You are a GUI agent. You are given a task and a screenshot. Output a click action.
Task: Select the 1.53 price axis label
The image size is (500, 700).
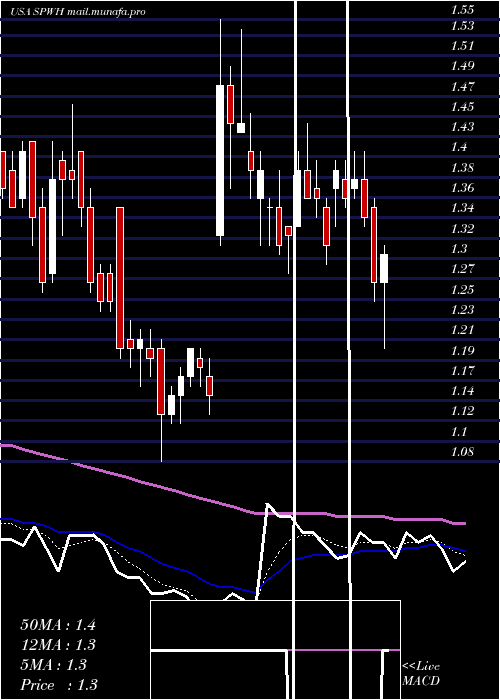(x=462, y=25)
